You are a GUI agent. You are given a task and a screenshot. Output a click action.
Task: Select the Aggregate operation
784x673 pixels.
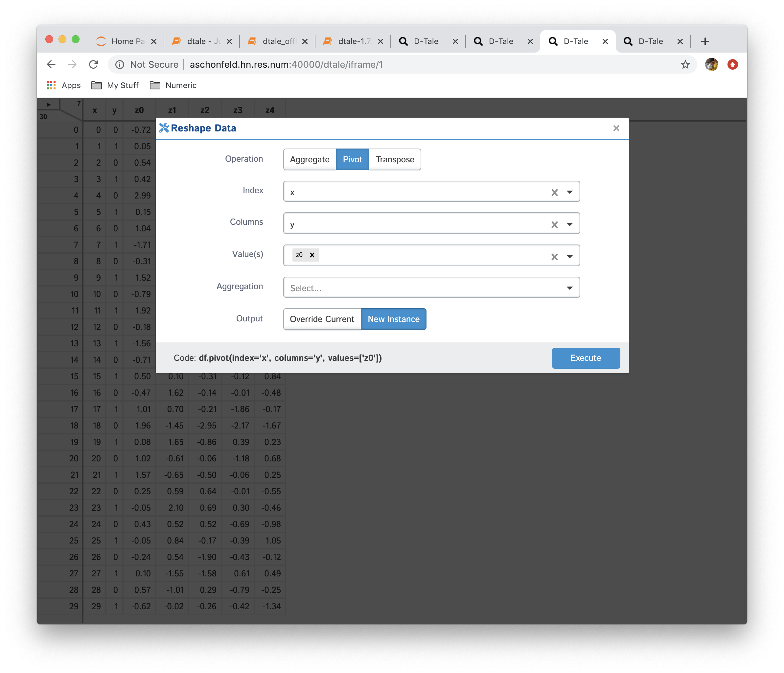click(309, 159)
